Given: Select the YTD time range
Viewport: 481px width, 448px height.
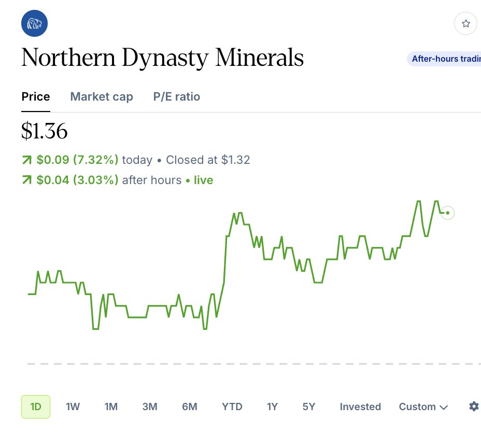Looking at the screenshot, I should coord(232,407).
